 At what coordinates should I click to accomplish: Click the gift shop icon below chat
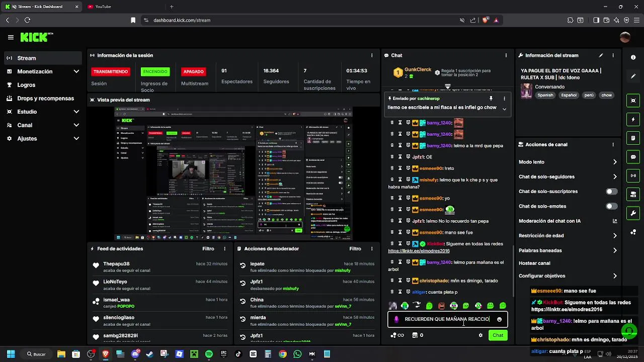tap(415, 335)
